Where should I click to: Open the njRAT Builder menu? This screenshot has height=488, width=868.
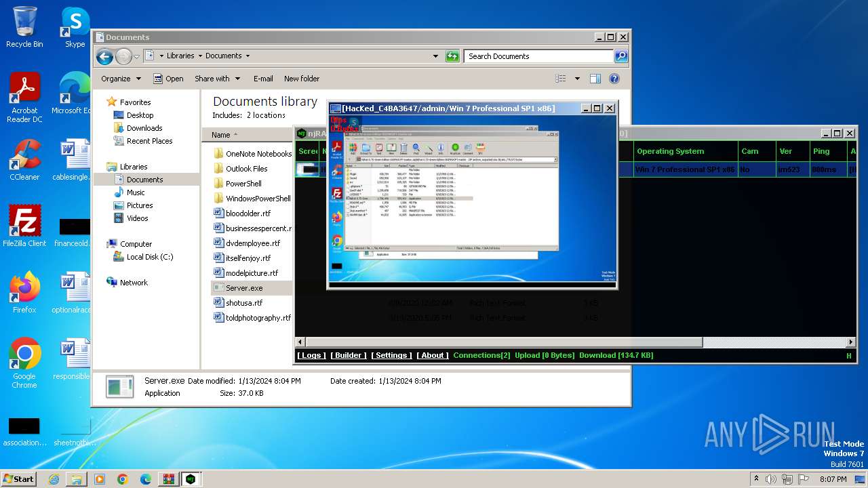point(349,355)
